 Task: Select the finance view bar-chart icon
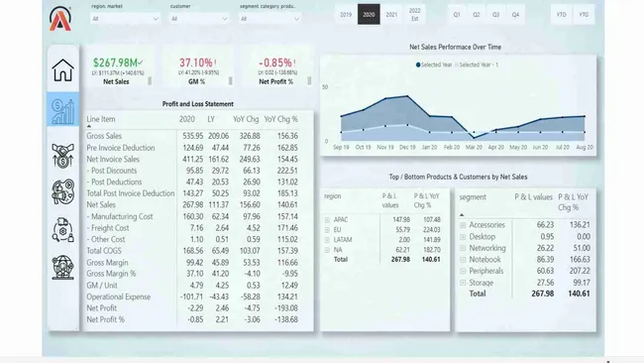click(62, 110)
